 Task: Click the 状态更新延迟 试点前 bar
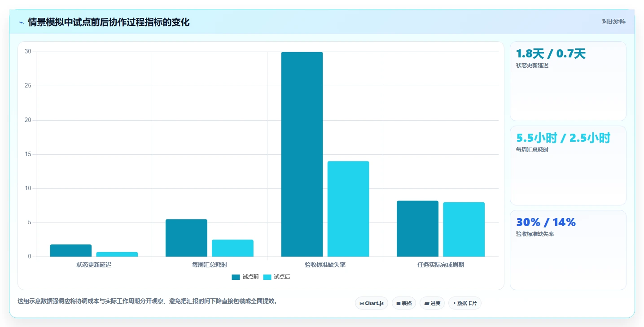click(71, 251)
